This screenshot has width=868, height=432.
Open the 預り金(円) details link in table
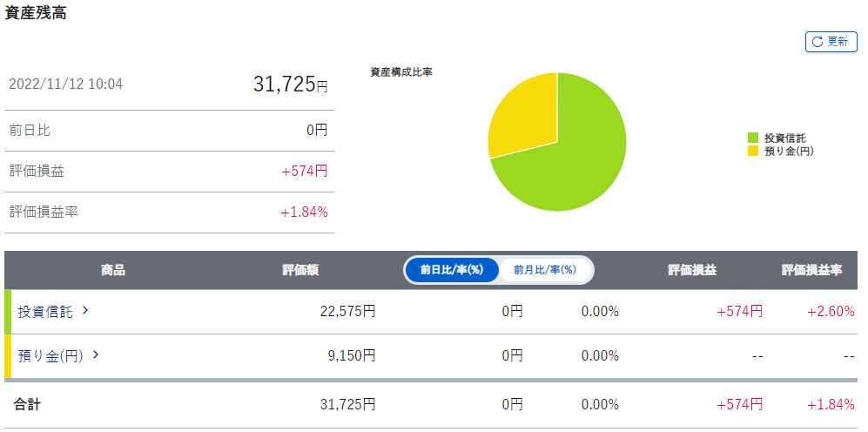click(x=50, y=355)
